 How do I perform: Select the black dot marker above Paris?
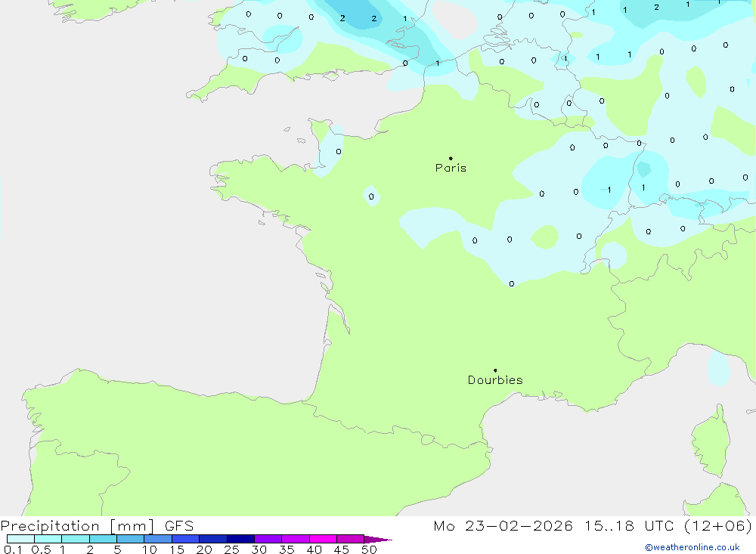(x=451, y=158)
